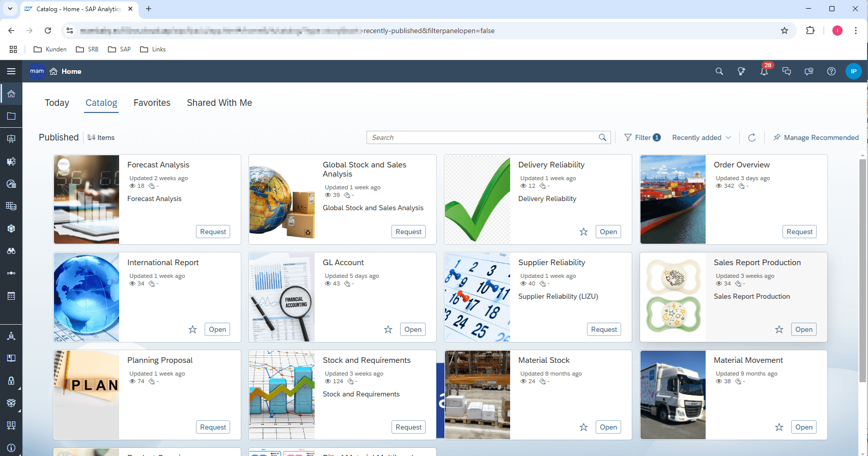Open the global search magnifier in the header

(x=719, y=71)
